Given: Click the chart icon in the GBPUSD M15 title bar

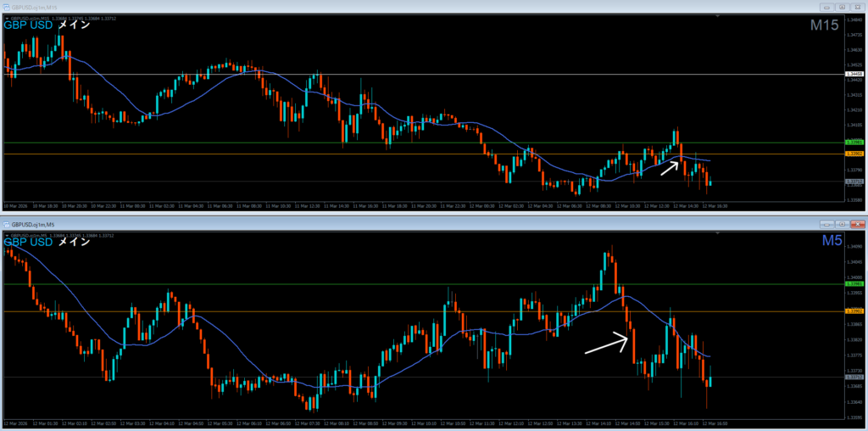Looking at the screenshot, I should (7, 7).
